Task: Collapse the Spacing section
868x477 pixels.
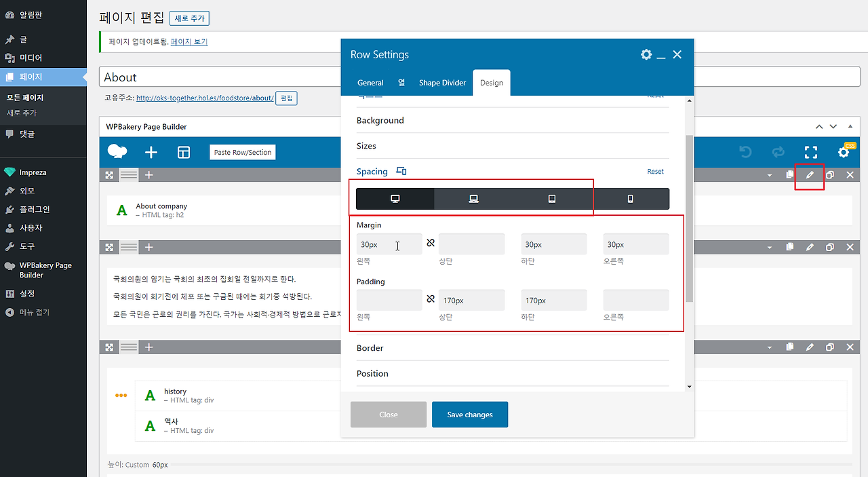Action: (372, 172)
